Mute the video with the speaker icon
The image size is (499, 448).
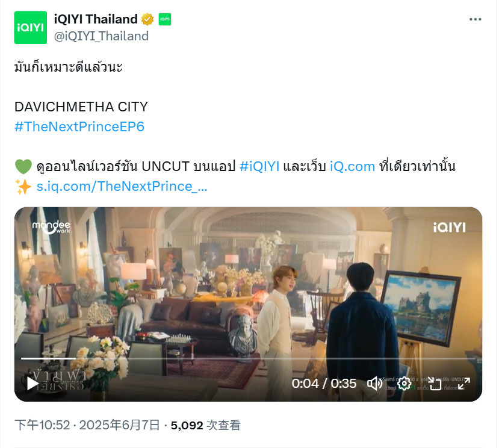point(375,384)
